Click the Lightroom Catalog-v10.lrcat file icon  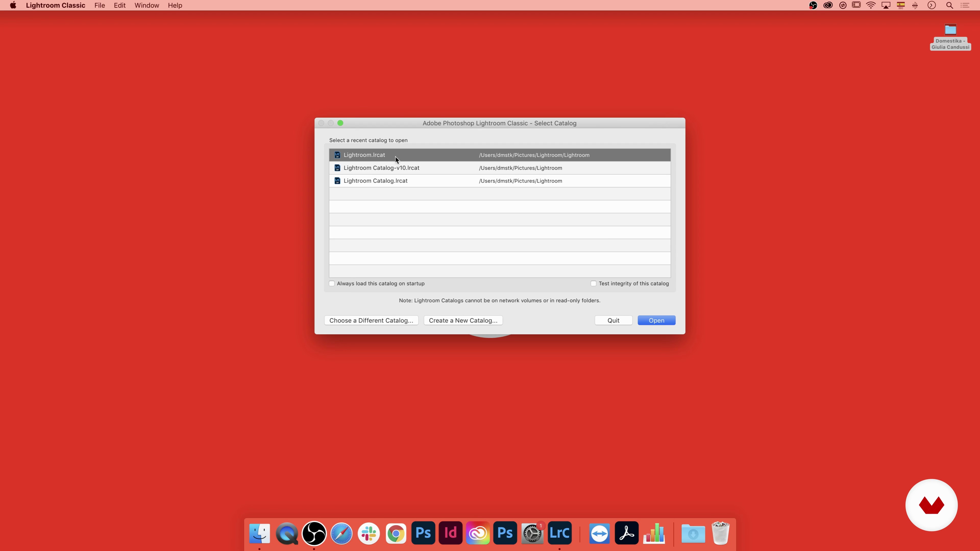click(x=337, y=168)
